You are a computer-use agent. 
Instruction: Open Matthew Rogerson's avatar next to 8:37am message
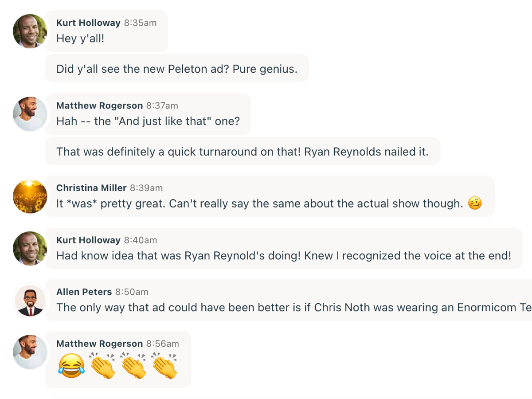tap(30, 114)
